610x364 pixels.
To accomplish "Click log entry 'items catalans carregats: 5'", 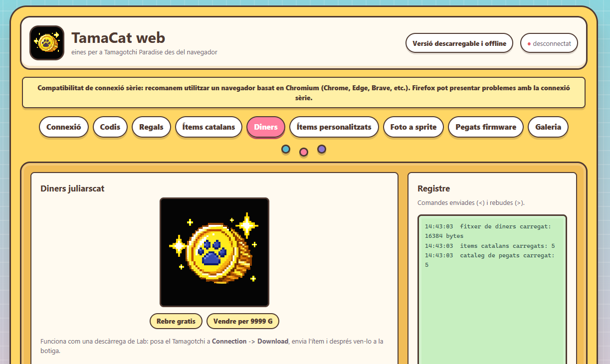I will (x=490, y=246).
